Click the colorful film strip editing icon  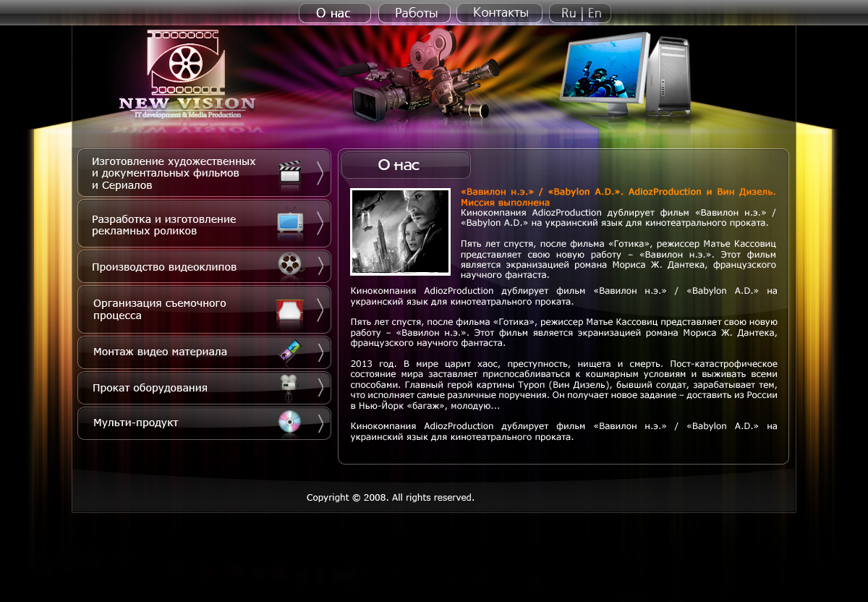tap(290, 352)
